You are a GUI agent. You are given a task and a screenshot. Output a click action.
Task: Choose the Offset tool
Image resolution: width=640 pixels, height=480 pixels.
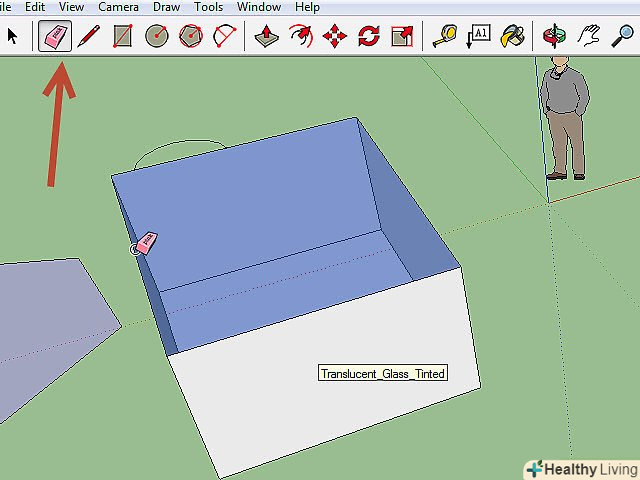(x=300, y=37)
